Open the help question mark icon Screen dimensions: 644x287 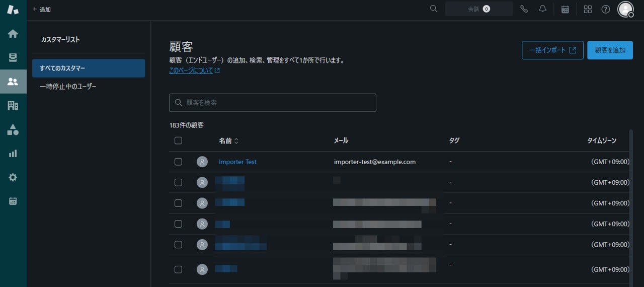pos(606,9)
